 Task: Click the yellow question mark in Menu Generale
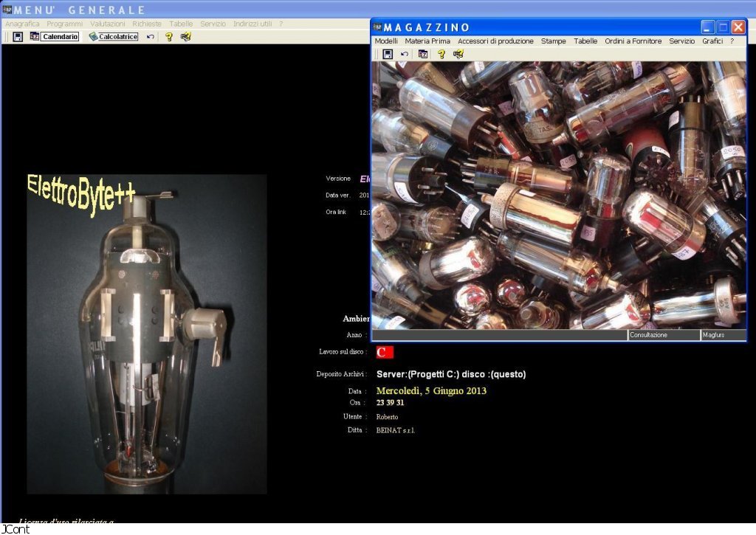[168, 36]
